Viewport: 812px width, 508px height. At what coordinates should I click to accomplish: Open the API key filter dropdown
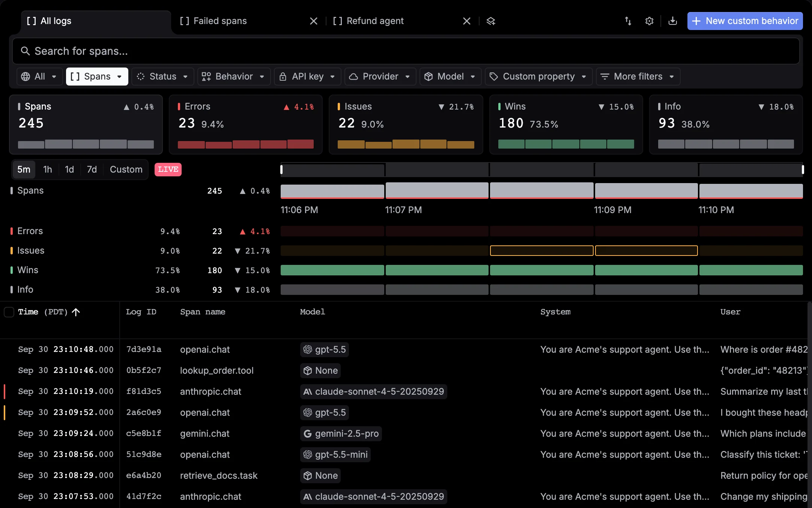[307, 77]
